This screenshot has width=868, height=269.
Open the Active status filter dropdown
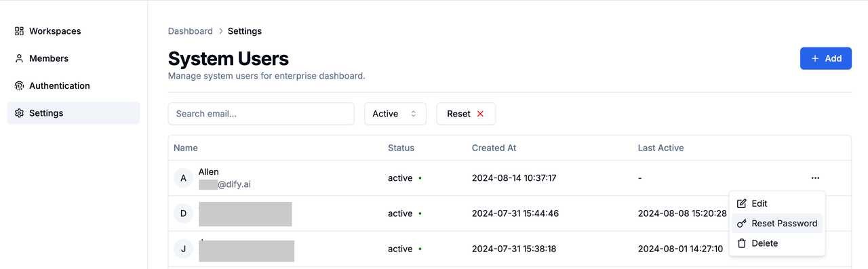pyautogui.click(x=395, y=114)
